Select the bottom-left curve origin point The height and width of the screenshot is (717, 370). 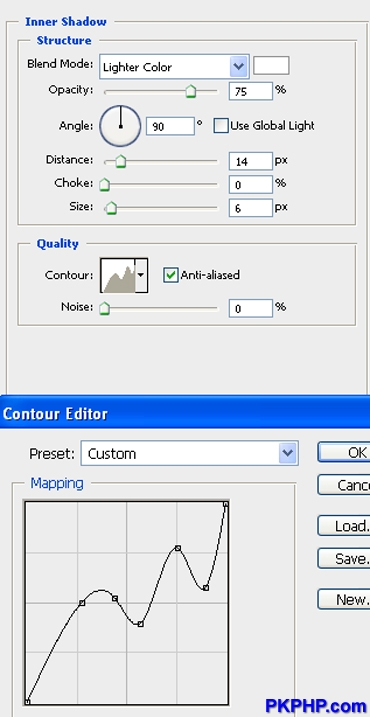[x=27, y=702]
